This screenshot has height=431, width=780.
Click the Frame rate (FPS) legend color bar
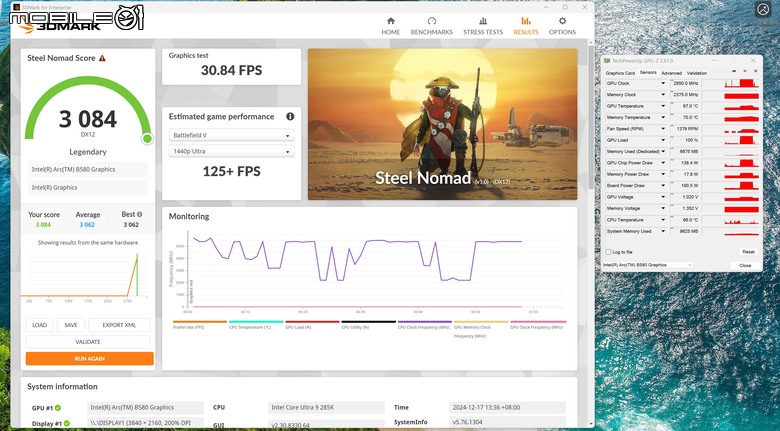[x=199, y=322]
